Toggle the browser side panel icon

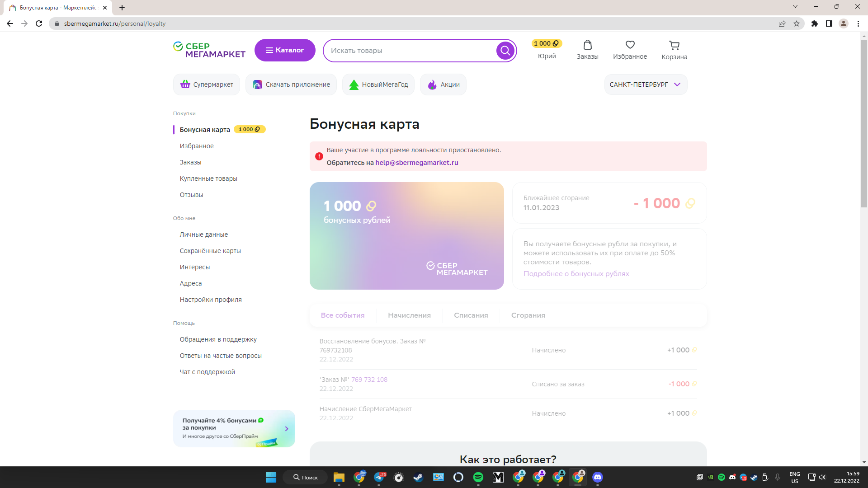tap(829, 23)
